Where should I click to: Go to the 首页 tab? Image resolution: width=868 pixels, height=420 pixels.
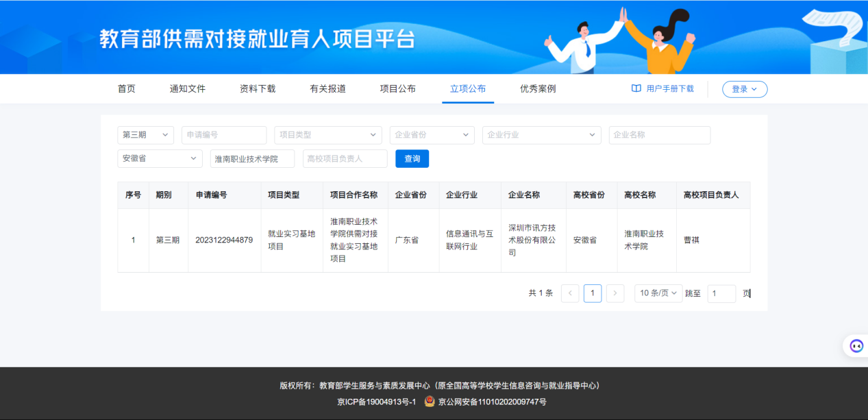[127, 88]
